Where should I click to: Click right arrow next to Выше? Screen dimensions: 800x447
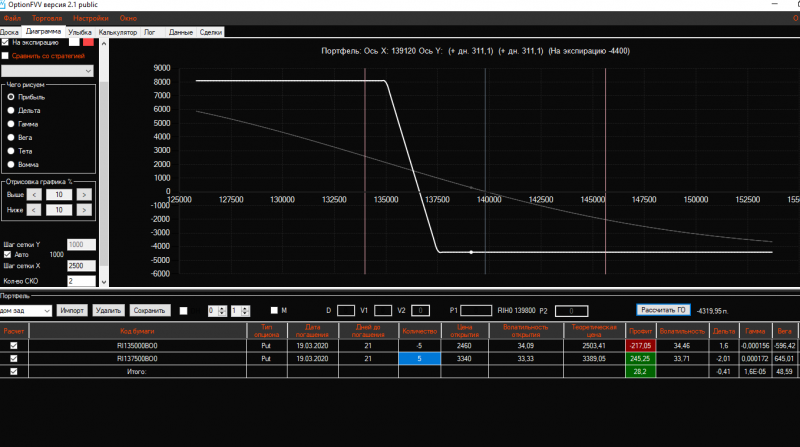(84, 194)
